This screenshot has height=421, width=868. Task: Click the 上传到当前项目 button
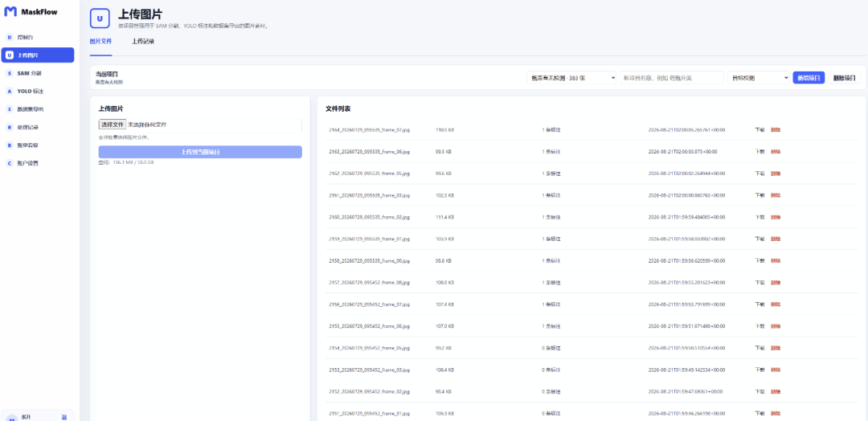point(200,152)
